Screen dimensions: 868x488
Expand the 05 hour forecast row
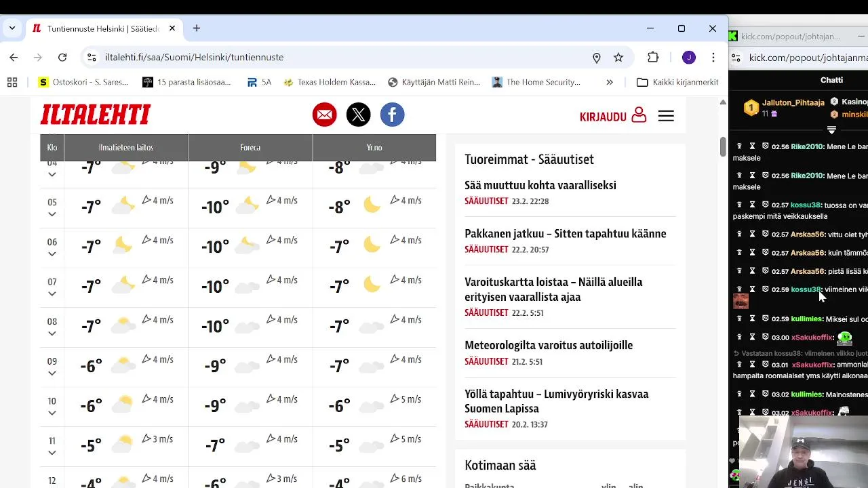(x=52, y=214)
